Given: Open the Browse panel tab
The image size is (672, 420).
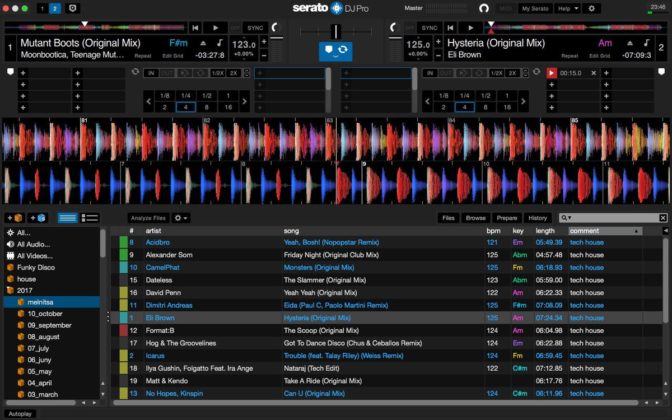Looking at the screenshot, I should point(476,218).
